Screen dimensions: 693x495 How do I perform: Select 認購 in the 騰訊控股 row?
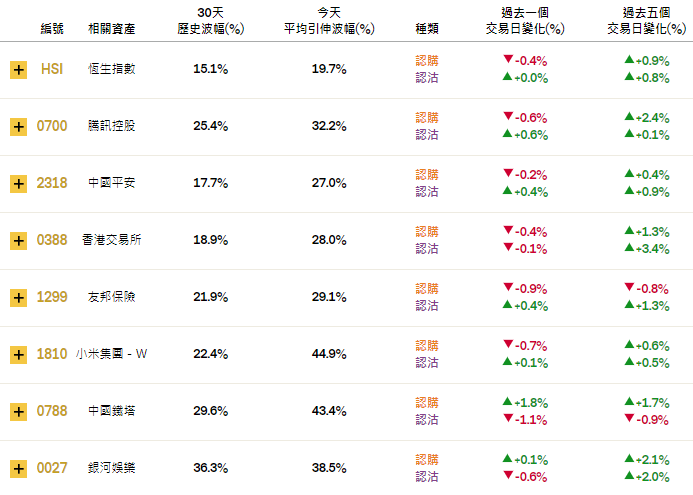tap(427, 118)
